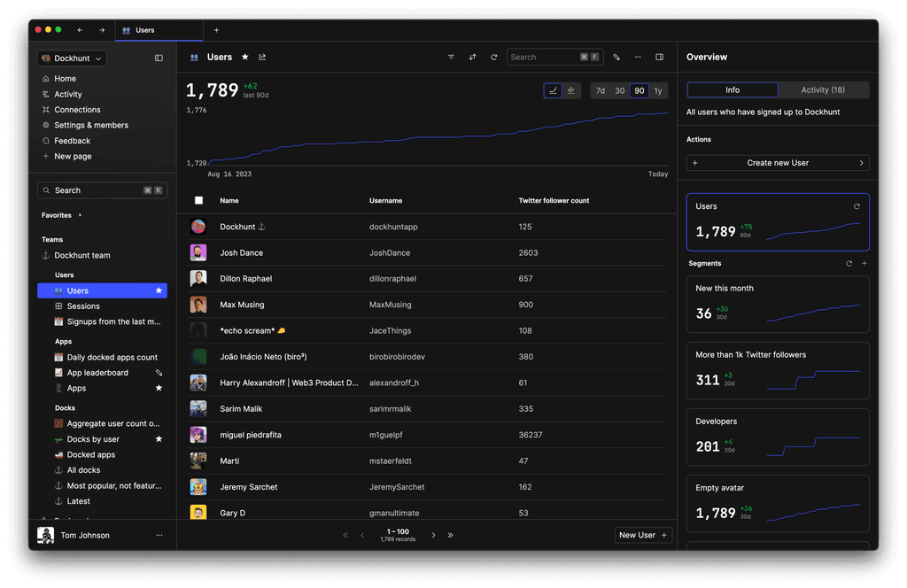Select the 7d time range

(601, 91)
